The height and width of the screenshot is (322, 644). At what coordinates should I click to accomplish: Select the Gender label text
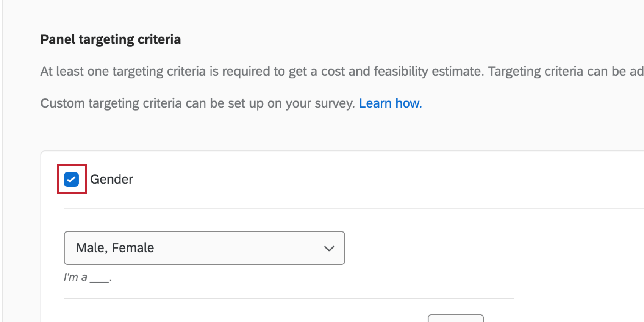[x=111, y=179]
